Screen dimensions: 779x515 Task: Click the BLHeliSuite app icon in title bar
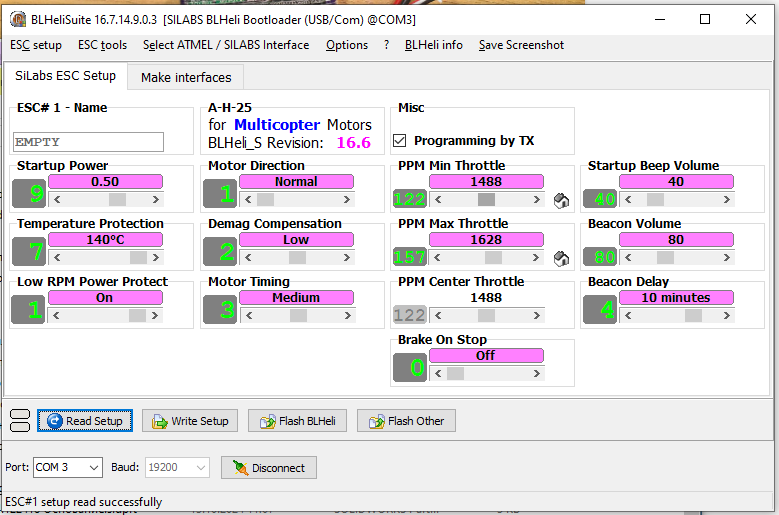(18, 19)
